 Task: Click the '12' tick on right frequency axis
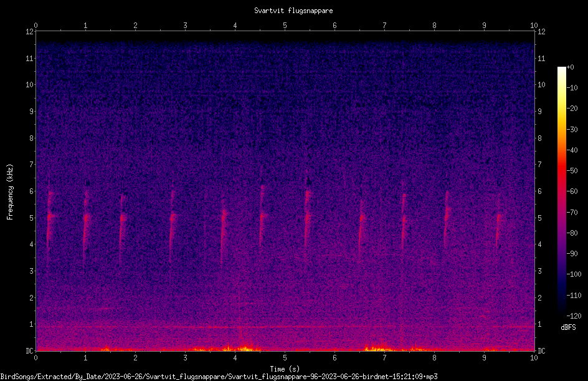(x=541, y=32)
